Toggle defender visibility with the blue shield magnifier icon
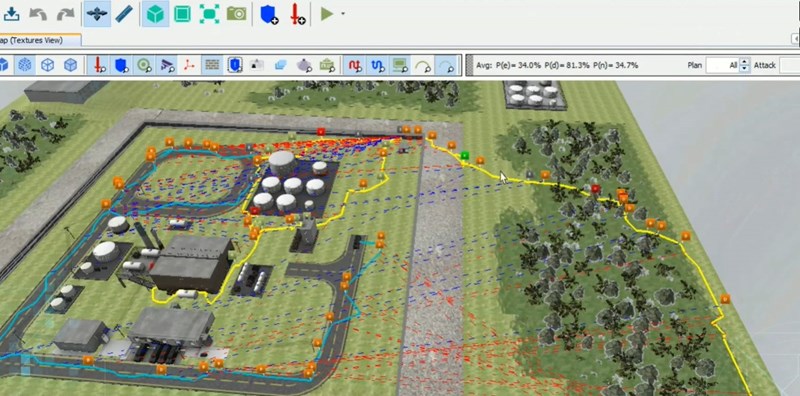The width and height of the screenshot is (800, 396). (x=121, y=65)
